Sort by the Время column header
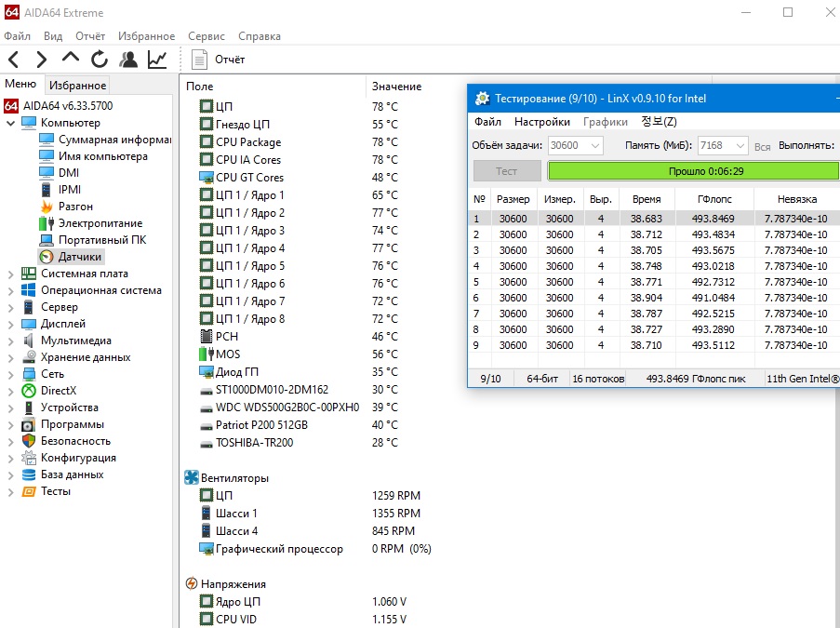This screenshot has height=628, width=840. [647, 199]
